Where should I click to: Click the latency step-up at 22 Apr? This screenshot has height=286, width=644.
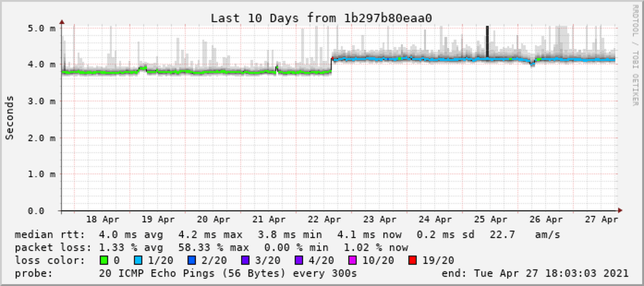click(x=332, y=66)
